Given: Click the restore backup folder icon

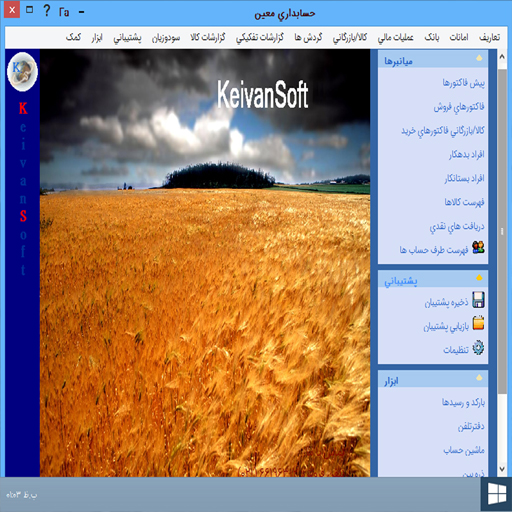Looking at the screenshot, I should coord(478,323).
